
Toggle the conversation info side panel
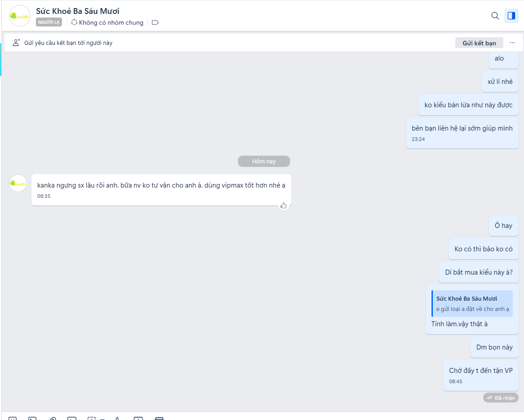pyautogui.click(x=511, y=16)
